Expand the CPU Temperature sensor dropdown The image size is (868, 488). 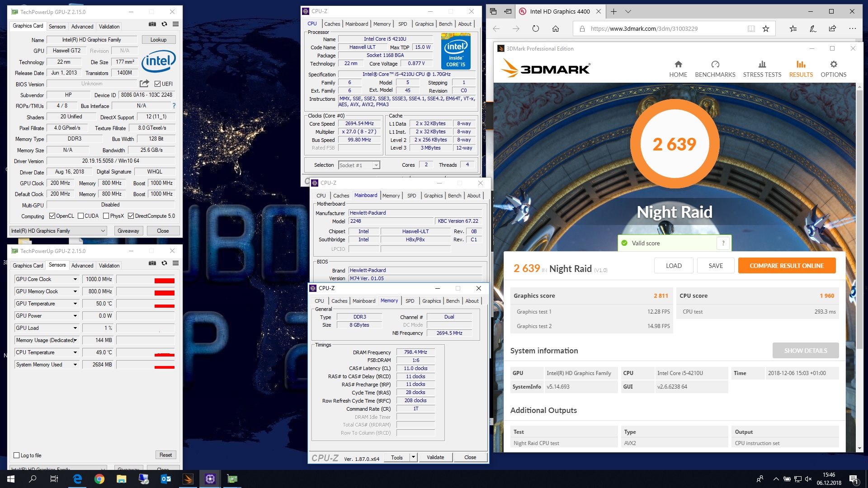coord(75,352)
